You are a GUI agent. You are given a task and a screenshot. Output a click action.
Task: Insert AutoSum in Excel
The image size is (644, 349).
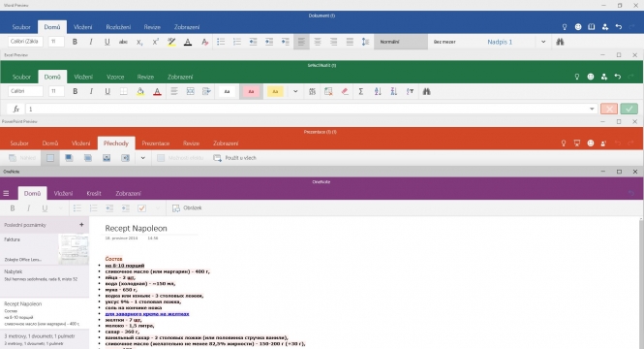tap(360, 92)
